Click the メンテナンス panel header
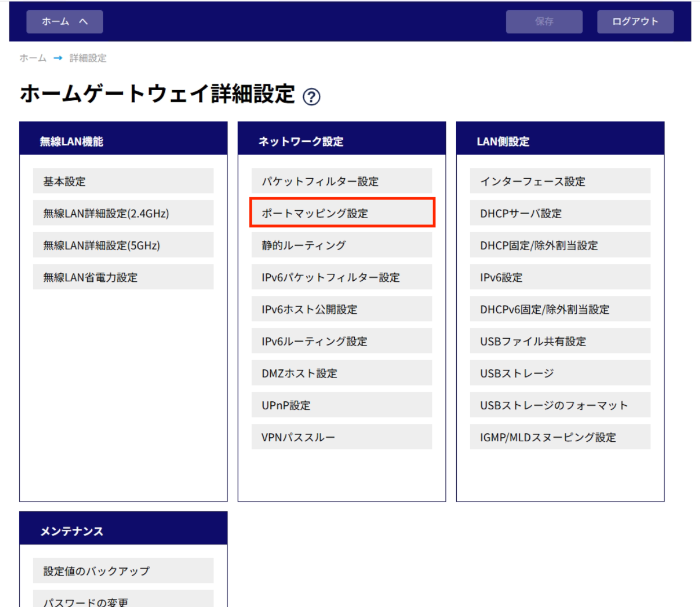700x607 pixels. [x=123, y=529]
